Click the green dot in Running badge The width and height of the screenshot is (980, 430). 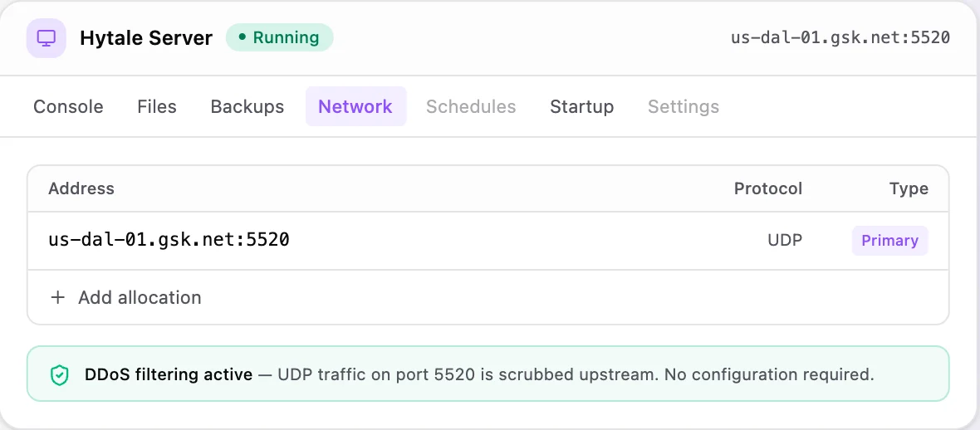(x=243, y=37)
